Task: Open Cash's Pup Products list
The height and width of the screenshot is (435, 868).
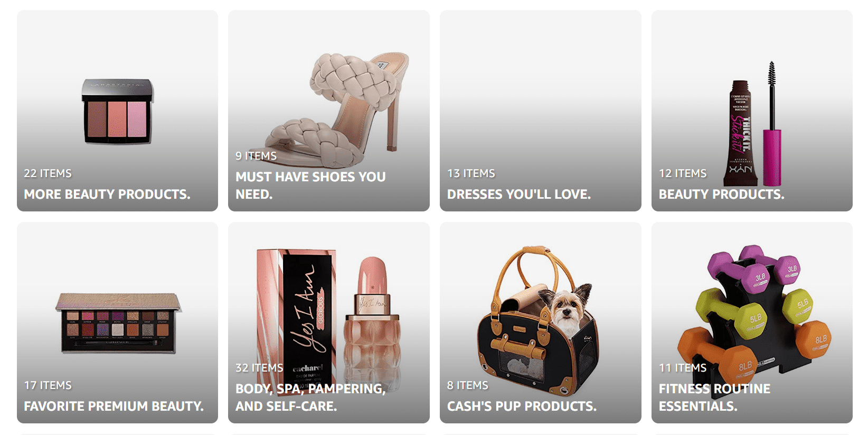Action: click(522, 406)
